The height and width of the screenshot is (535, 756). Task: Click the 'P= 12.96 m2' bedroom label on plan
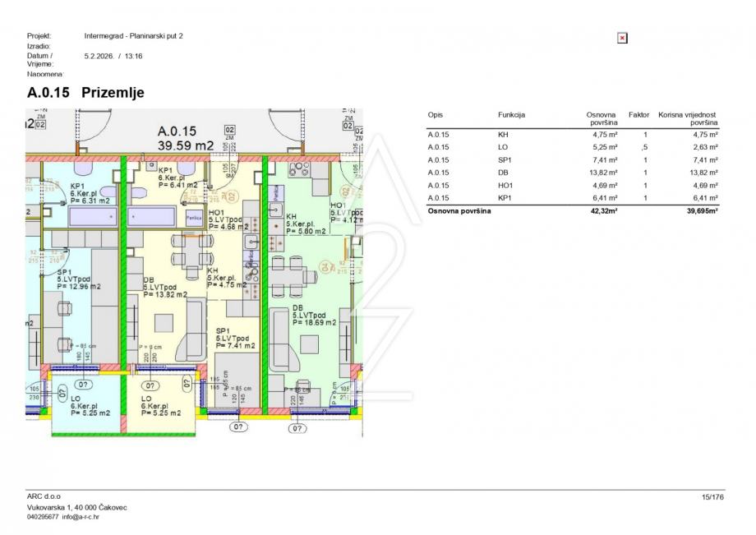coord(79,286)
